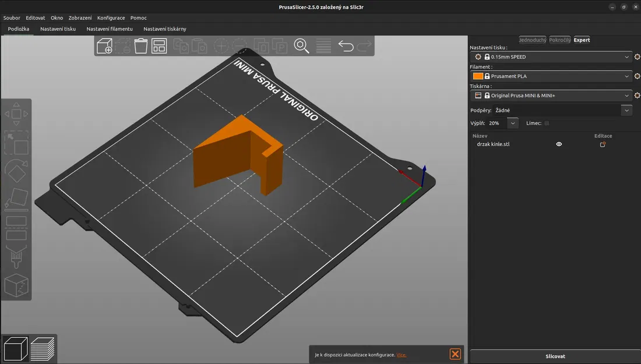Select the Place on face tool
641x364 pixels.
point(16,199)
